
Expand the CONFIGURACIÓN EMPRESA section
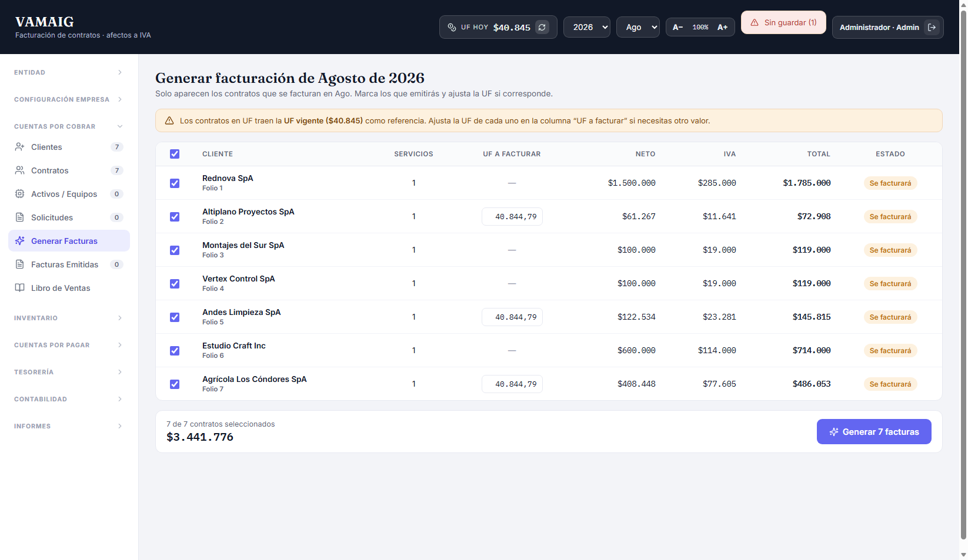coord(69,99)
